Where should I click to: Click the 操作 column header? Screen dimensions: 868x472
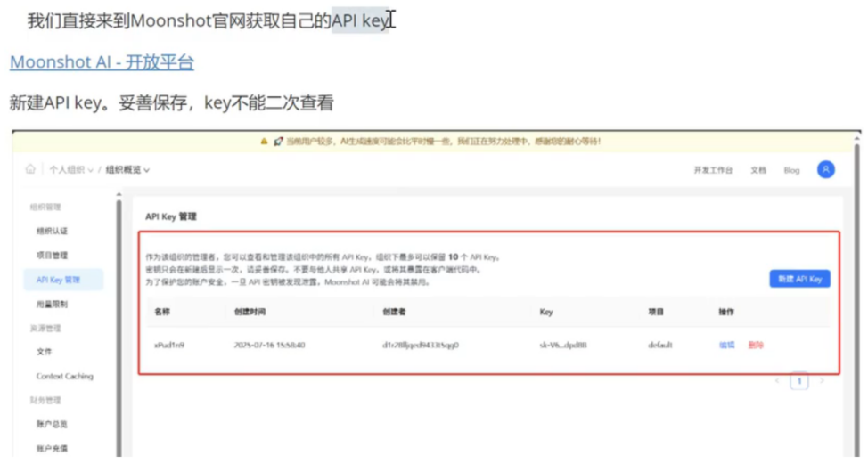[726, 312]
